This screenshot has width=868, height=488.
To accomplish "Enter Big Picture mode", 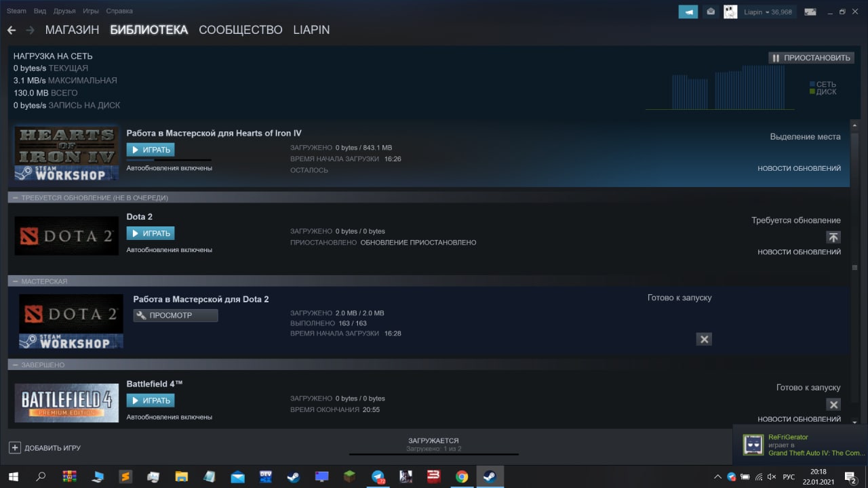I will click(x=810, y=12).
